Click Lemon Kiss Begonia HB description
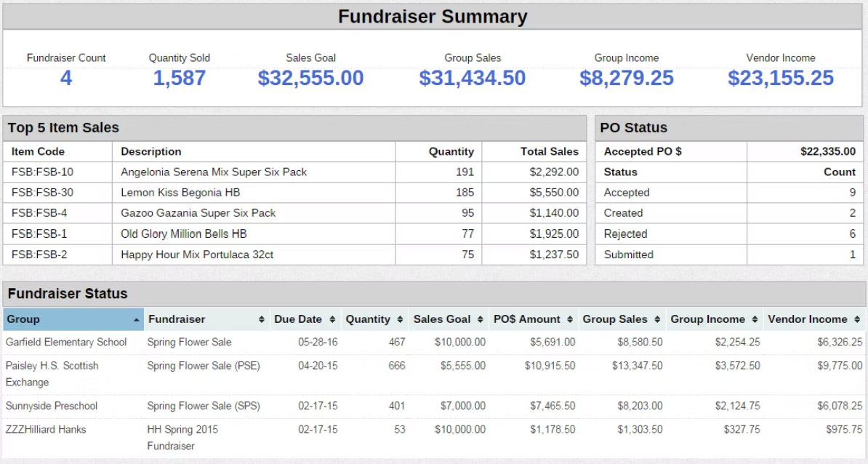 [180, 193]
